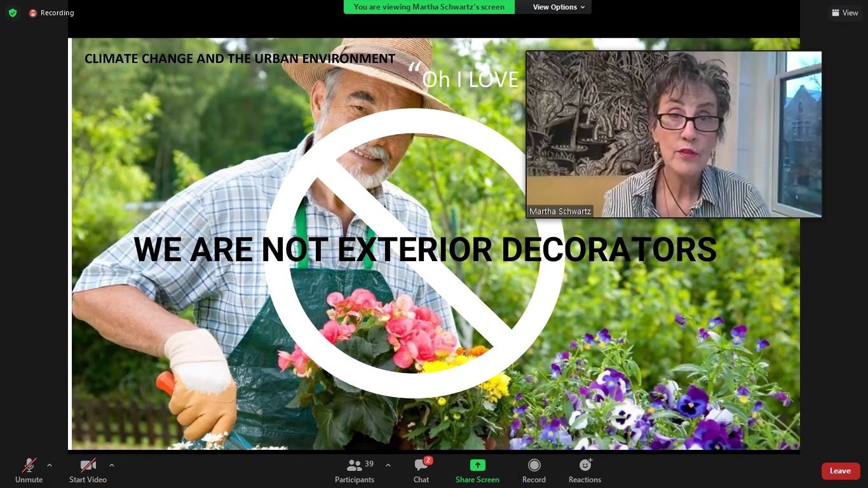Click the Martha Schwartz name label

pyautogui.click(x=560, y=212)
